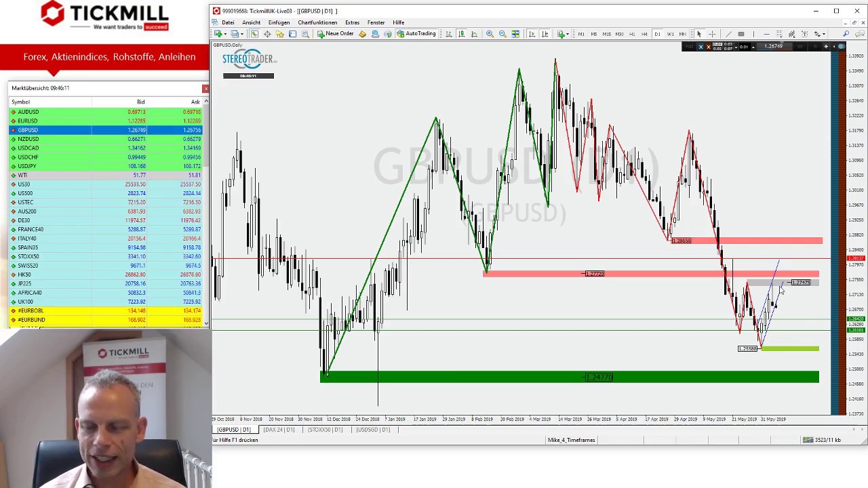Open the search magnifier in toolbar
The image size is (868, 488).
pos(846,34)
